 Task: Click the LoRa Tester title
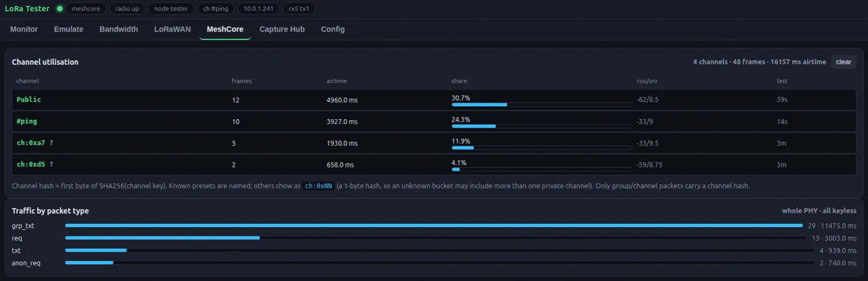coord(27,9)
